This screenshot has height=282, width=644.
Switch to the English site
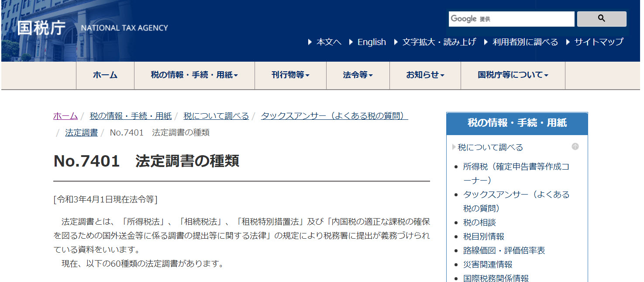point(371,42)
